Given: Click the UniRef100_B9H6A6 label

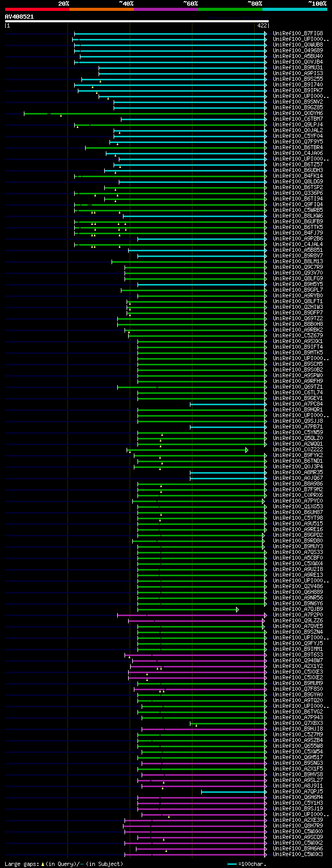Looking at the screenshot, I should tap(298, 849).
